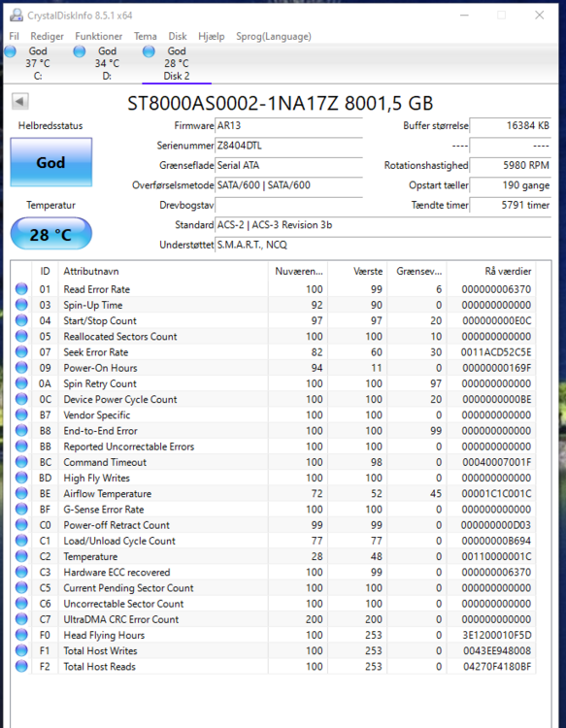Open the Funktioner menu

click(98, 36)
